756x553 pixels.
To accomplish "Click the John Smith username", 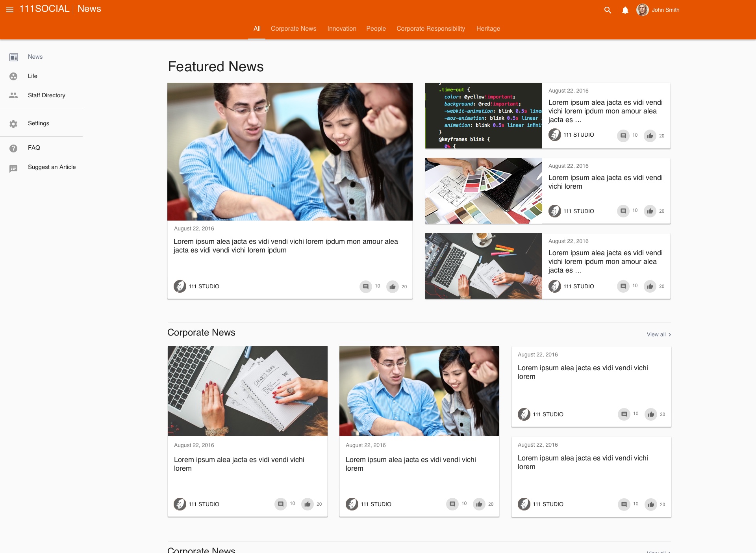I will click(x=665, y=10).
